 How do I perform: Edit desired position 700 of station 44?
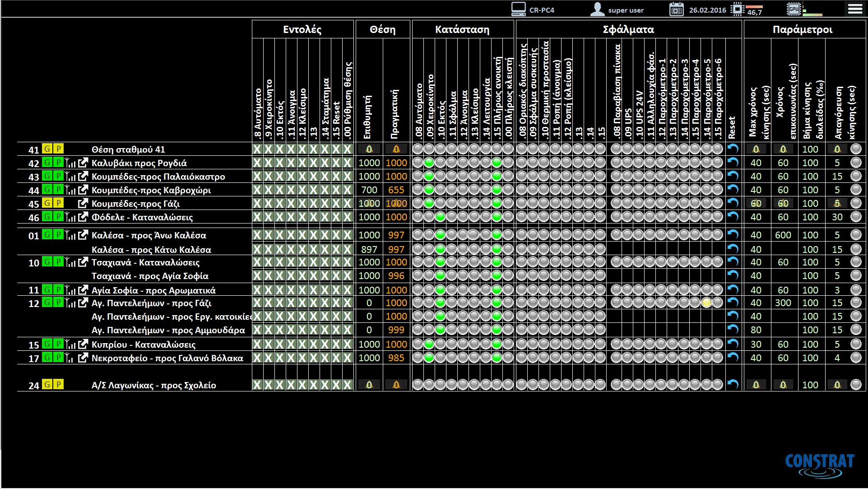[369, 190]
